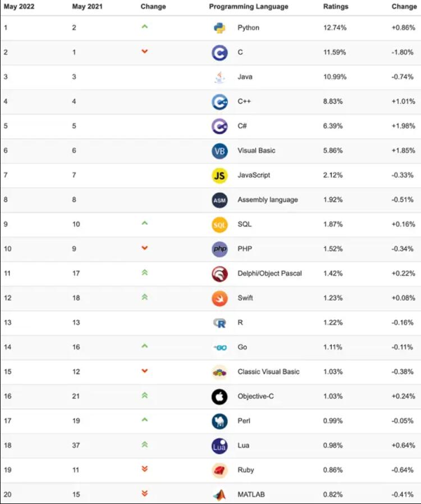This screenshot has height=504, width=421.
Task: Click the orange Swift bird icon
Action: click(219, 298)
